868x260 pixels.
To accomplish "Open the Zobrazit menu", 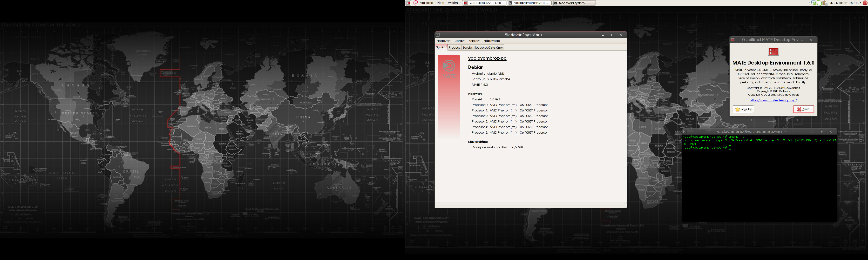I will (474, 41).
